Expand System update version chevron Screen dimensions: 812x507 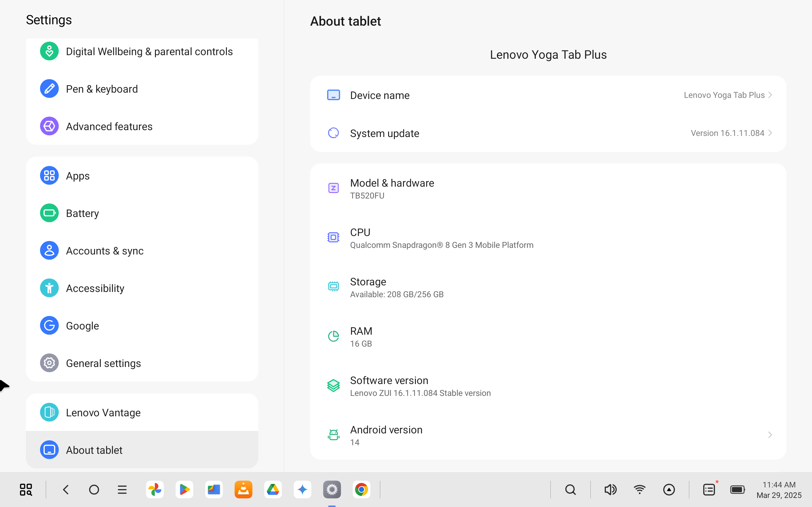(770, 133)
